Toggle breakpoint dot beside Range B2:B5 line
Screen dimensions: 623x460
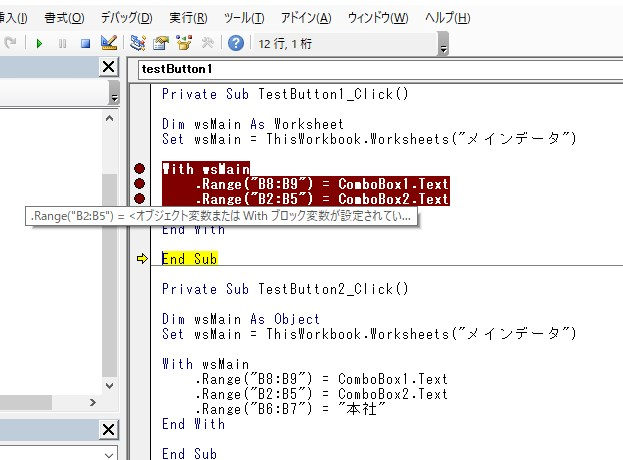coord(140,199)
